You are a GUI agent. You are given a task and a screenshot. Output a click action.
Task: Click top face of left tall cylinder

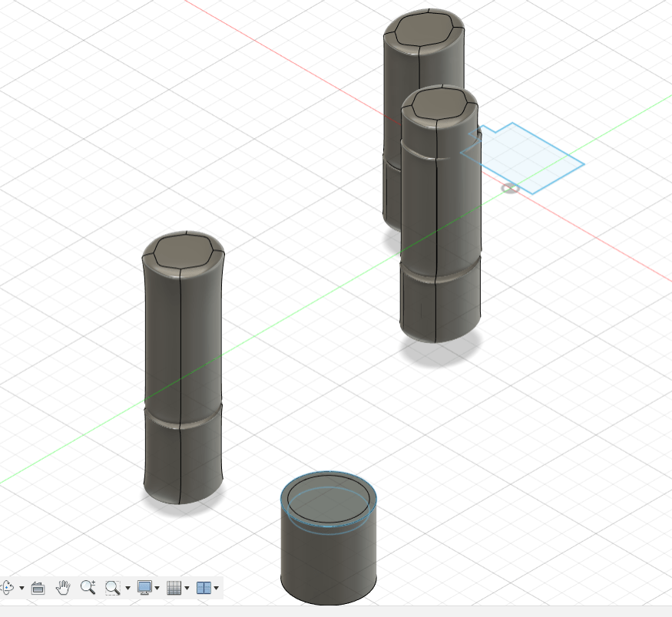tap(183, 252)
